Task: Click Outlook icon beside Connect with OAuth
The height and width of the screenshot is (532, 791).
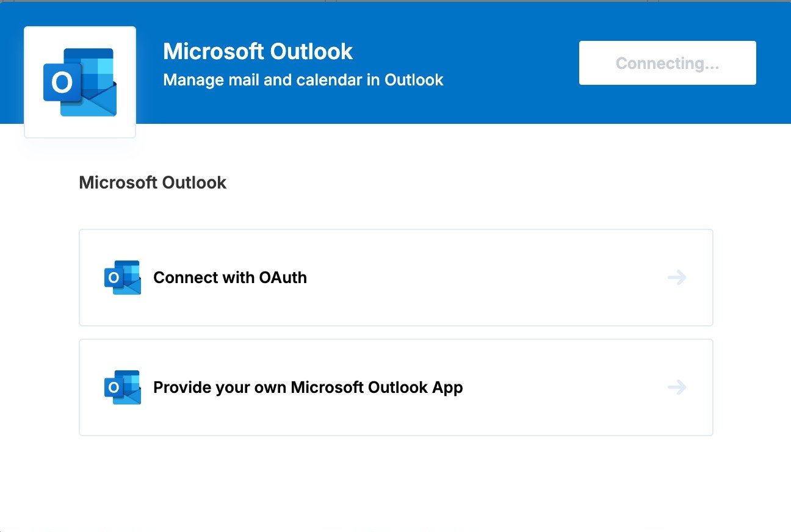Action: pyautogui.click(x=123, y=278)
